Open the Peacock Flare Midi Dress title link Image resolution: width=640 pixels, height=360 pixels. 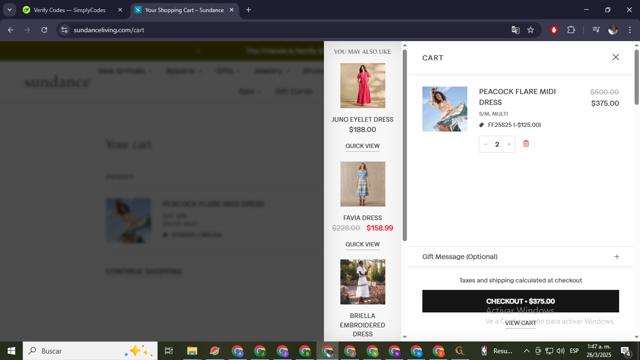(x=517, y=97)
